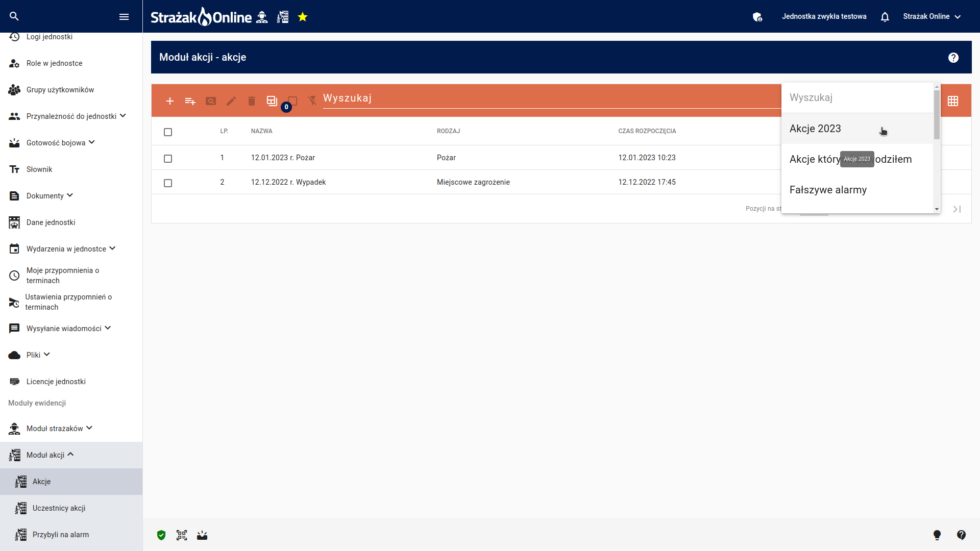
Task: Click the clear filter icon
Action: coord(312,101)
